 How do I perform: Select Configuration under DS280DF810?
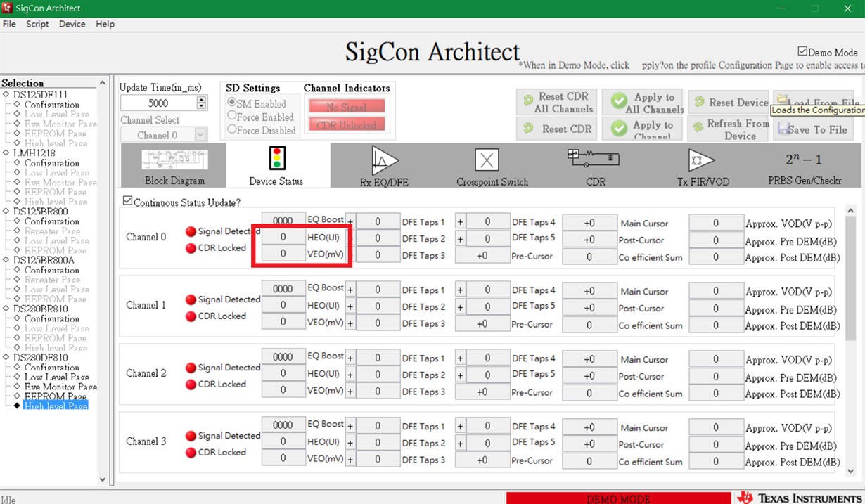[x=51, y=367]
